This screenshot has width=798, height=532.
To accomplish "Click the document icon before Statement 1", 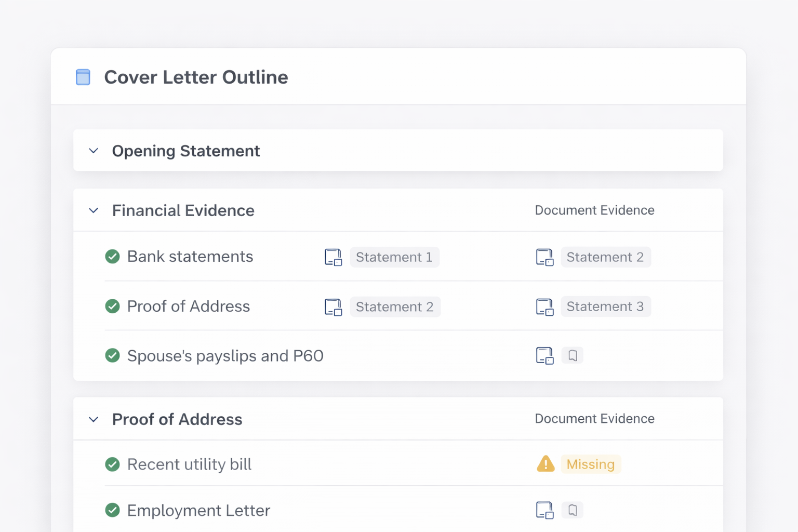I will [x=332, y=257].
